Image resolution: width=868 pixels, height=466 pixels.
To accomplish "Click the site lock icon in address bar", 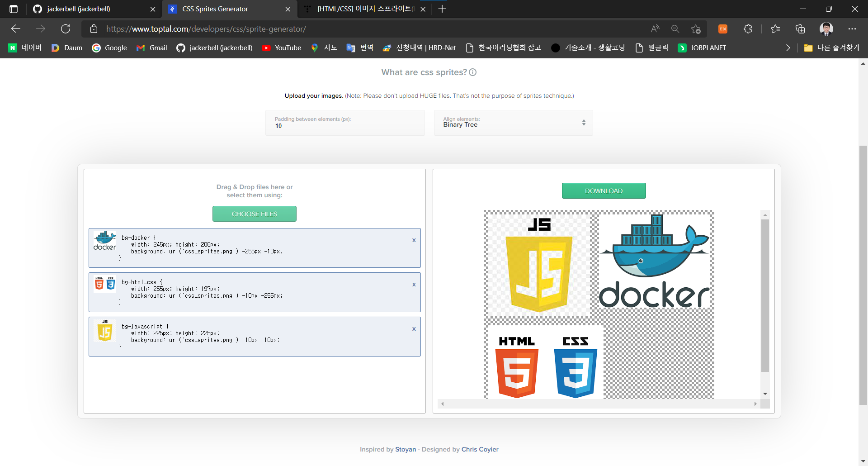I will point(94,29).
